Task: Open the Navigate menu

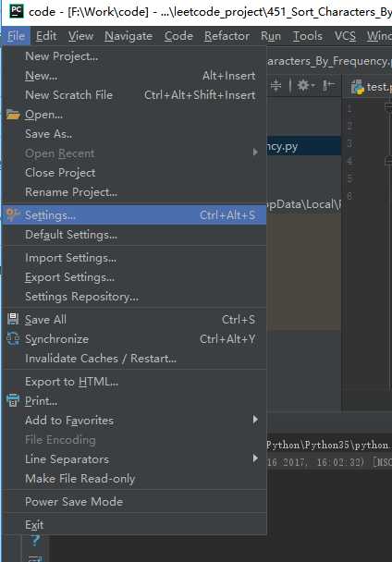Action: (x=129, y=36)
